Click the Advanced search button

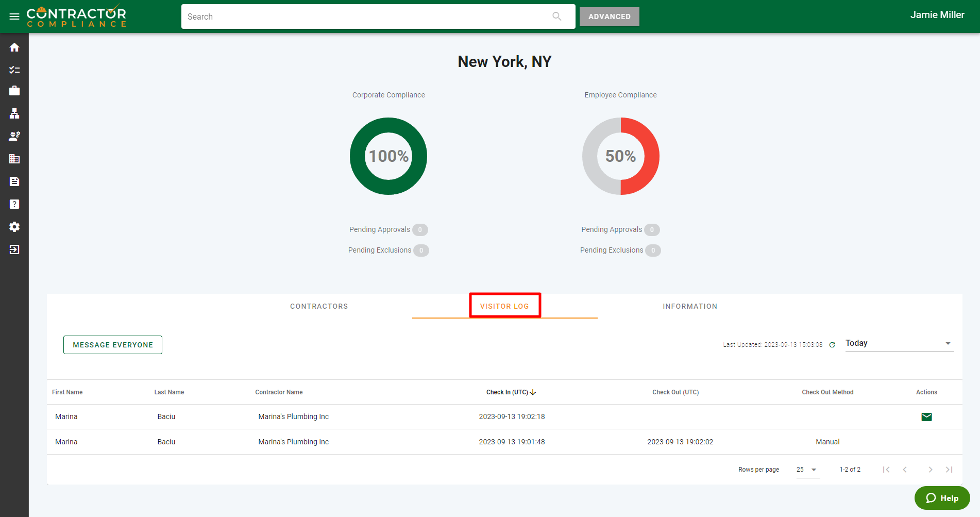609,16
